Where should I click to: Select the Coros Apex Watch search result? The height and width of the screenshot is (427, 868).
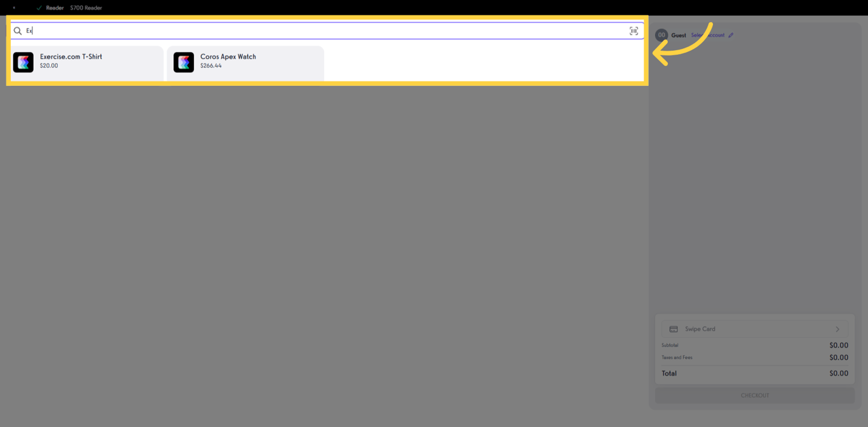point(245,62)
